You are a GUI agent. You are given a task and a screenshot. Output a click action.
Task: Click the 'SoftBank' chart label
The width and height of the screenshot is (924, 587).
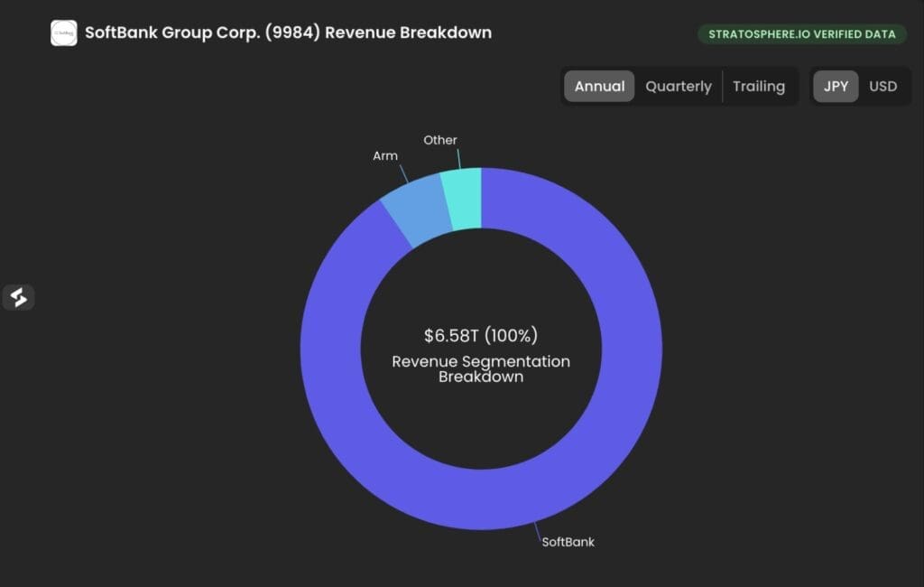coord(568,542)
